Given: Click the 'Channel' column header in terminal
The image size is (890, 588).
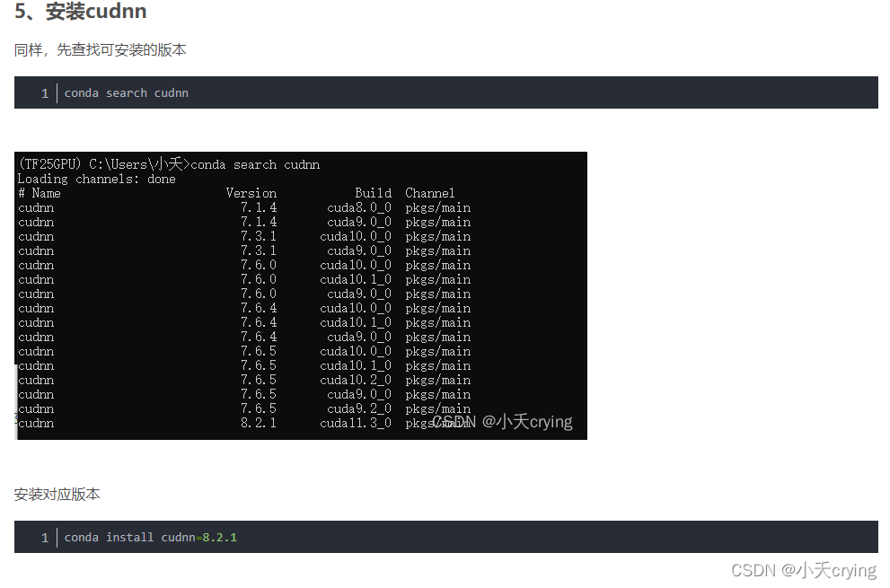Looking at the screenshot, I should pos(429,194).
